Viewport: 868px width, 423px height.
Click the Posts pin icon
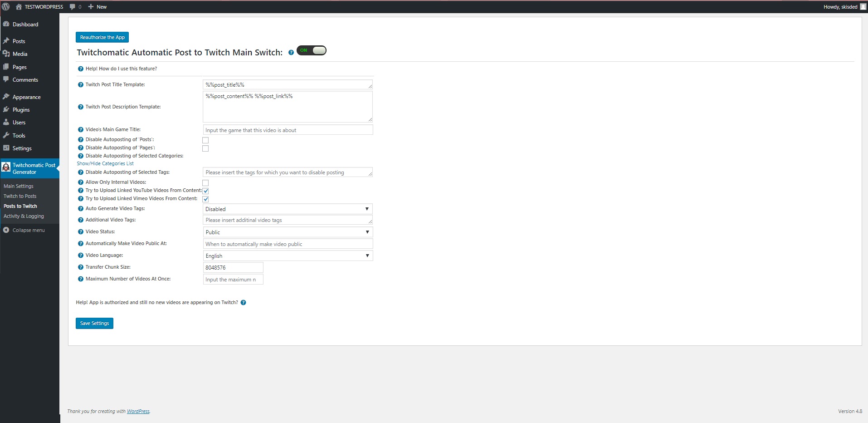6,41
